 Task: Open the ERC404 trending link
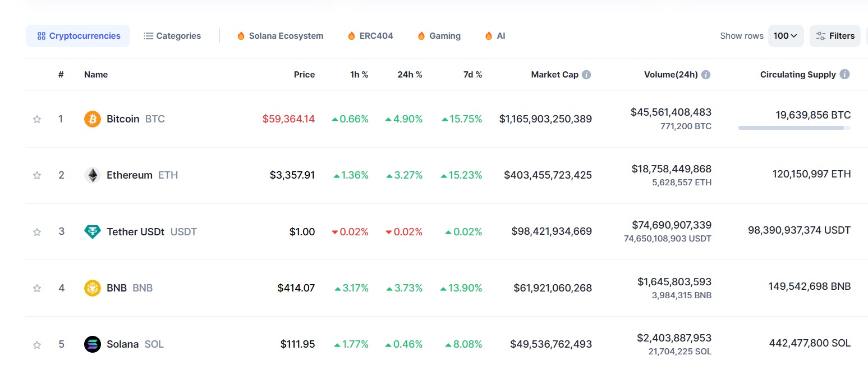(370, 36)
